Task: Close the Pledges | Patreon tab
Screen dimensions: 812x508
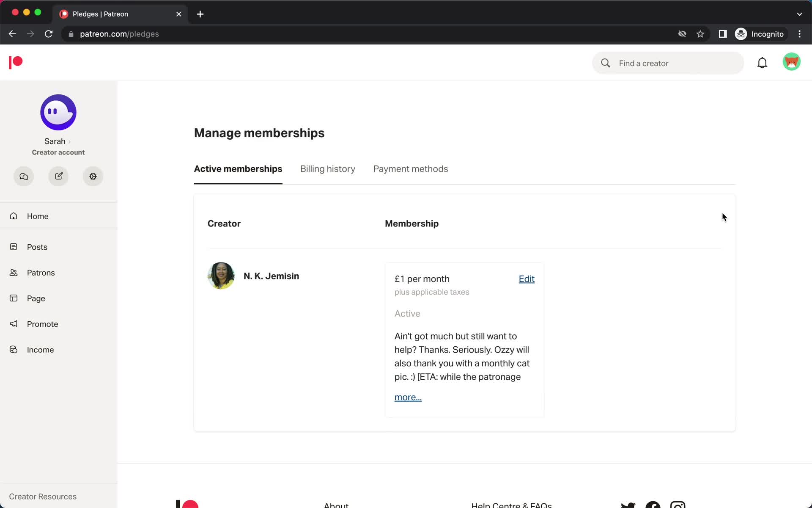Action: [178, 14]
